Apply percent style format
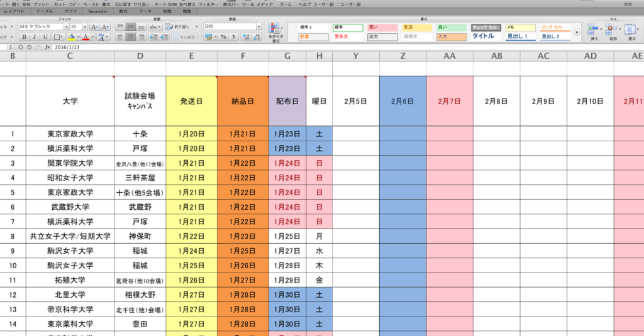The width and height of the screenshot is (644, 336). [223, 37]
